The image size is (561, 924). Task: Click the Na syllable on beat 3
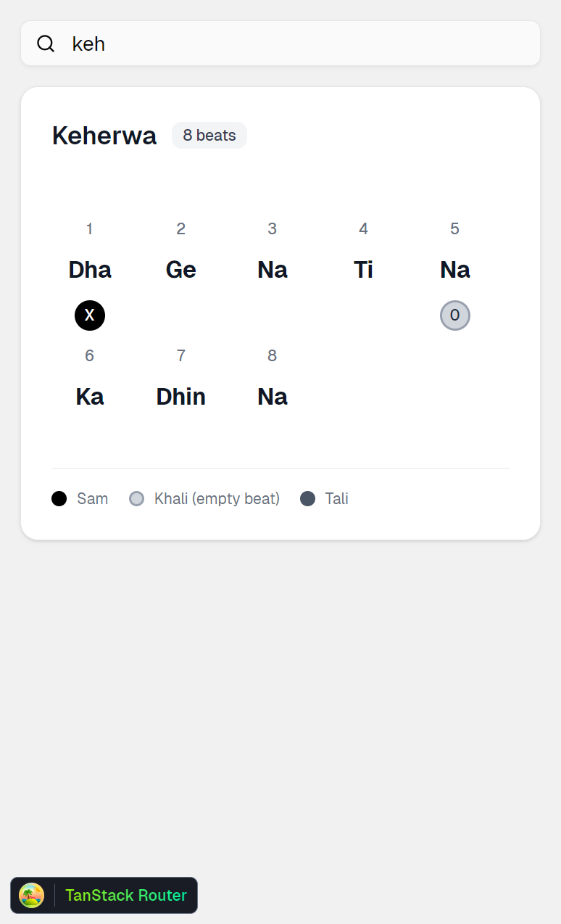[273, 270]
